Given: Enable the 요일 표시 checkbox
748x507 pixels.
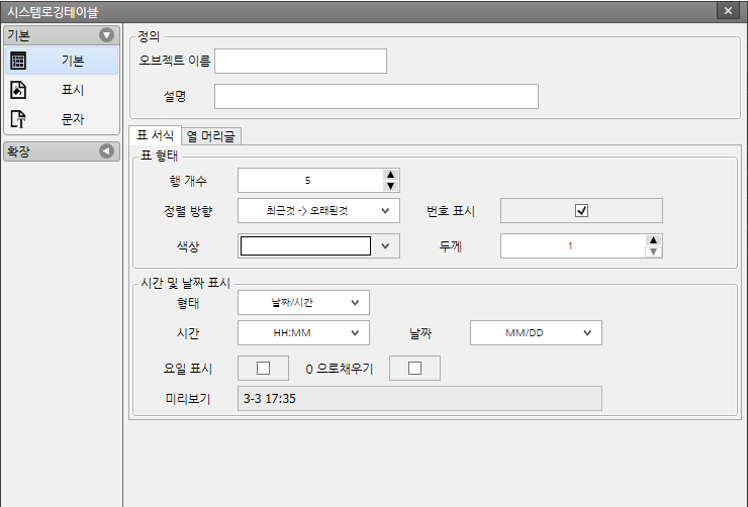Looking at the screenshot, I should 263,368.
